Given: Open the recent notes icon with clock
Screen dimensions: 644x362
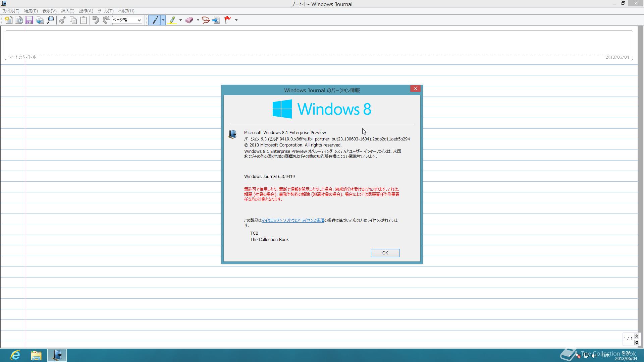Looking at the screenshot, I should (x=19, y=20).
